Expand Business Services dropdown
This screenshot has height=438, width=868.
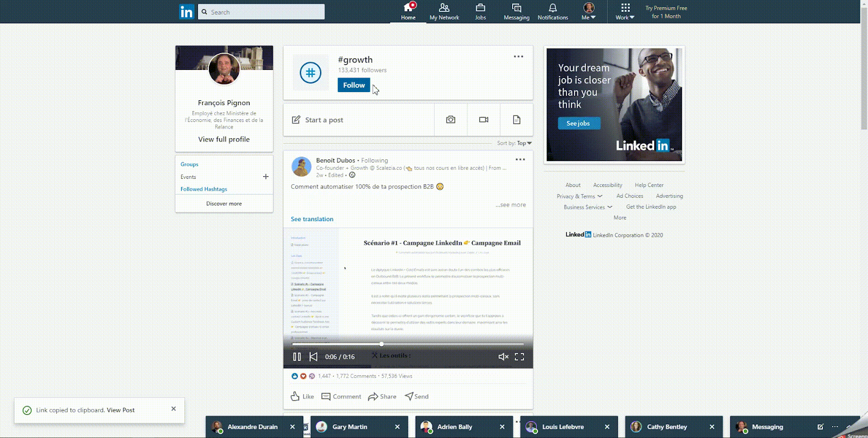tap(588, 207)
